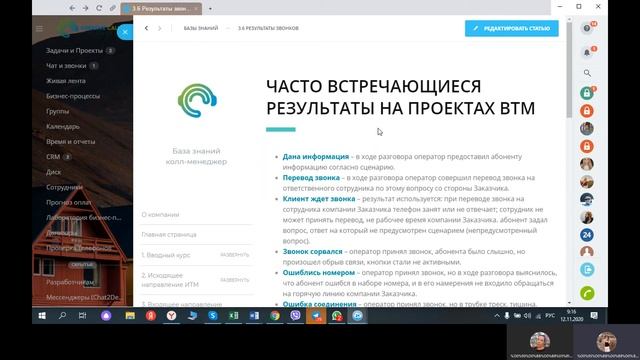Image resolution: width=640 pixels, height=360 pixels.
Task: Open 'О компании' in knowledge base menu
Action: (160, 215)
